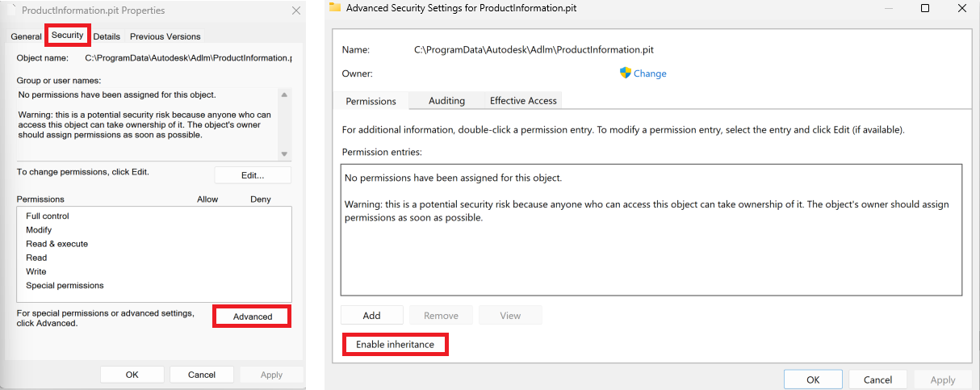Switch to the General tab
Viewport: 980px width, 390px height.
(x=27, y=36)
